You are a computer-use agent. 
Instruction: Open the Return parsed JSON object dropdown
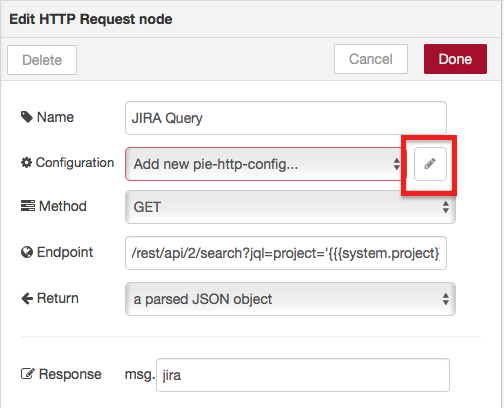(290, 299)
